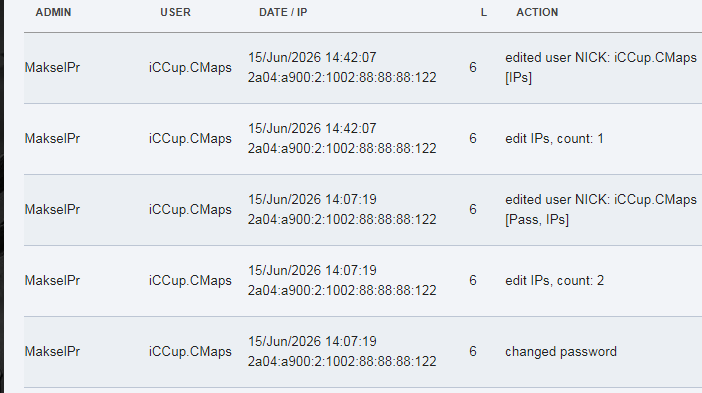Click user iCCup.CMaps in the 'count: 2' row
This screenshot has height=393, width=702.
[190, 281]
